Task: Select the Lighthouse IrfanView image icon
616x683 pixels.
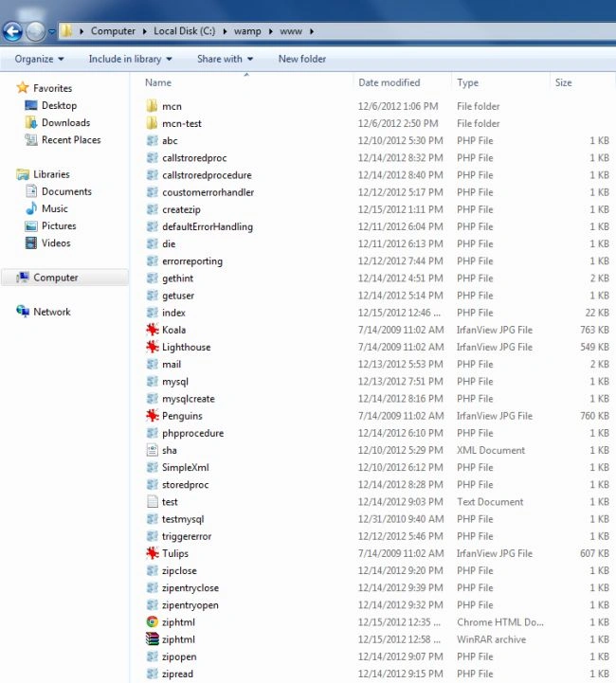Action: coord(152,347)
